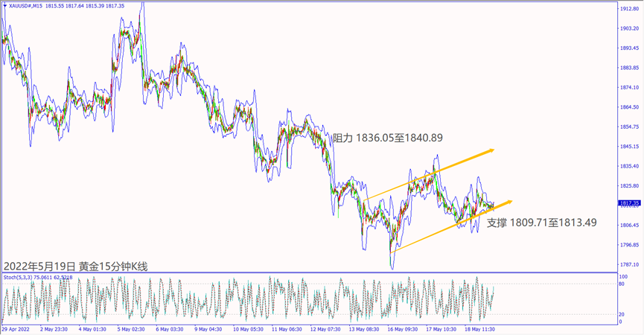Click the lower yellow trendline arrowhead
Viewport: 644px width, 335px height.
pyautogui.click(x=508, y=201)
